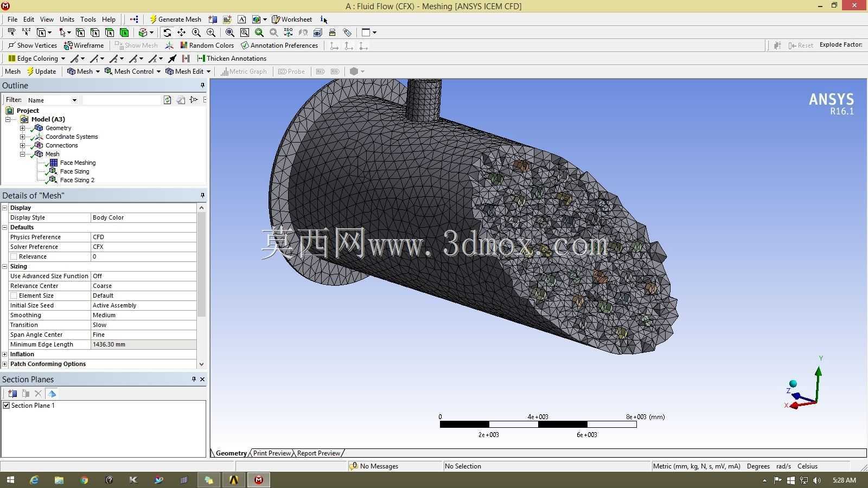Open the File menu

[x=12, y=20]
